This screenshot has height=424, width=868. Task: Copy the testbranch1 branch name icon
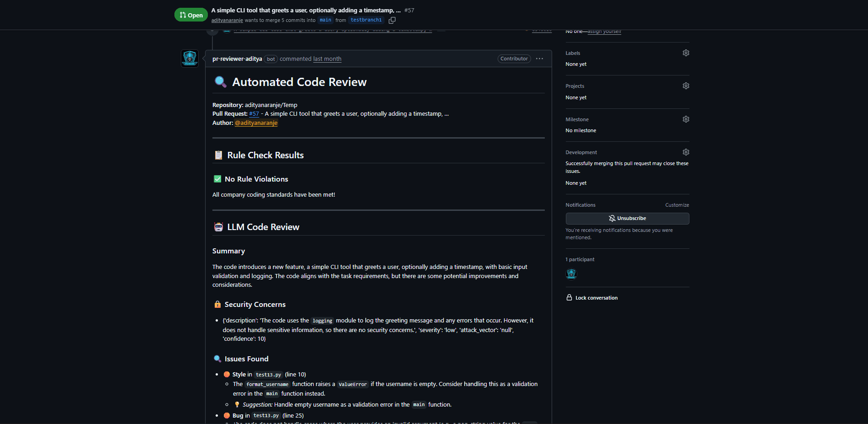coord(392,20)
